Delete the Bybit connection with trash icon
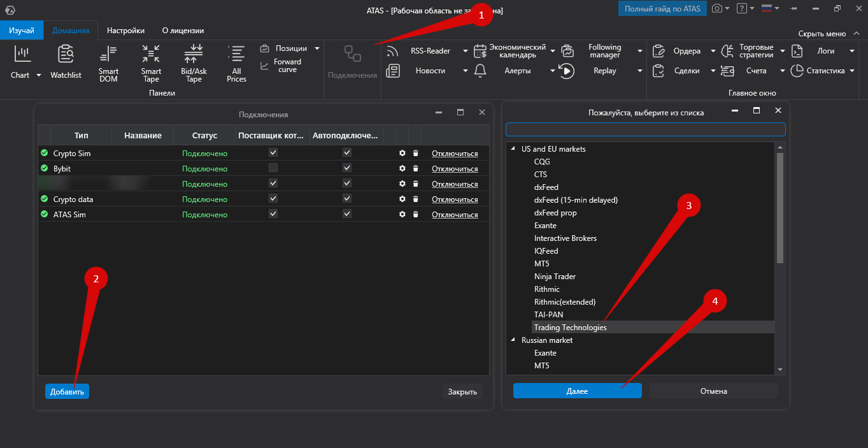 (x=415, y=169)
